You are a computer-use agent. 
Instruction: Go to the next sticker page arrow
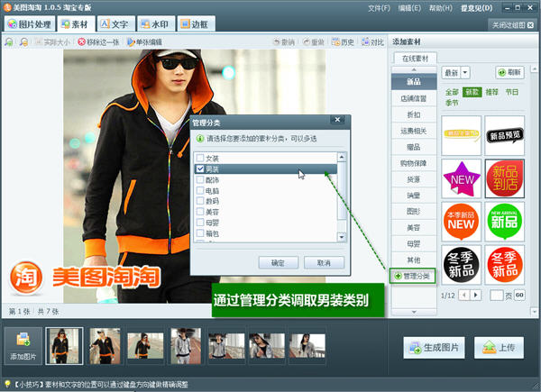tap(476, 295)
